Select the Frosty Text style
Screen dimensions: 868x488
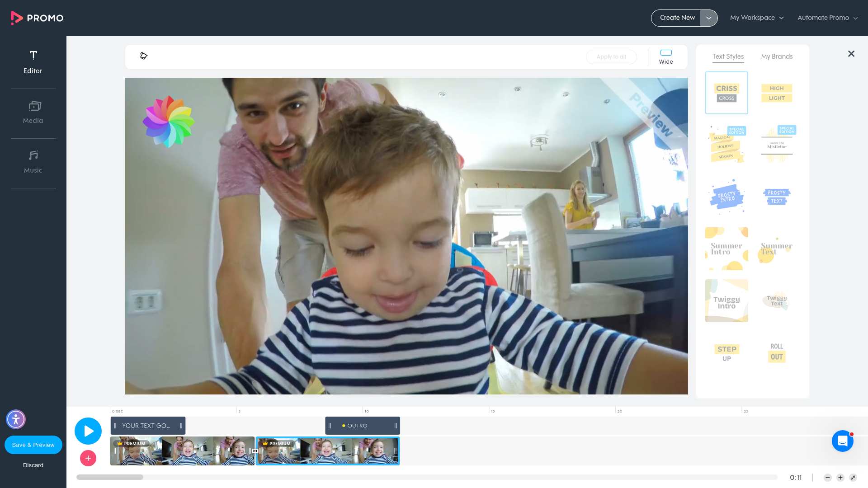point(777,197)
